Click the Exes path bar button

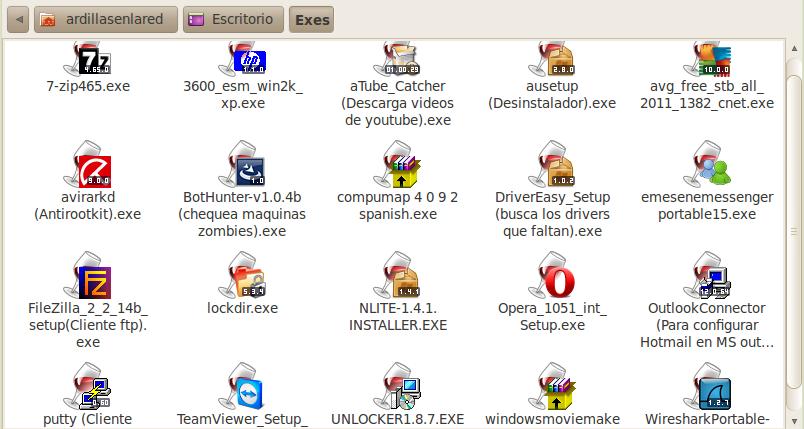(311, 19)
